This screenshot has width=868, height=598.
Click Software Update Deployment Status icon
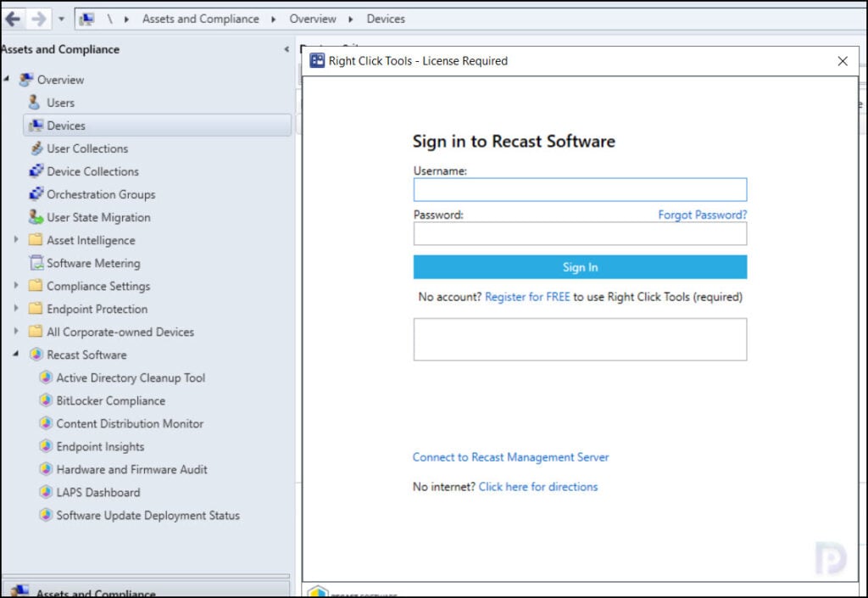coord(46,515)
